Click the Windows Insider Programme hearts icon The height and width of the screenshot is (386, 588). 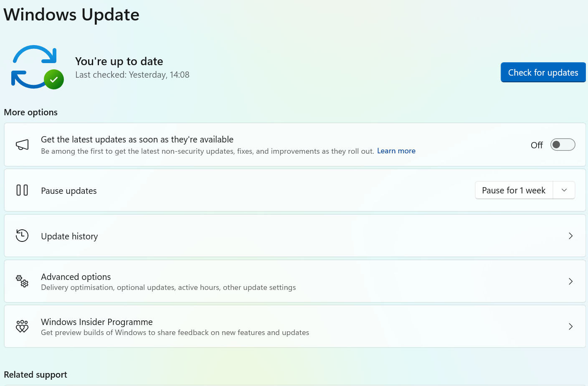tap(22, 326)
